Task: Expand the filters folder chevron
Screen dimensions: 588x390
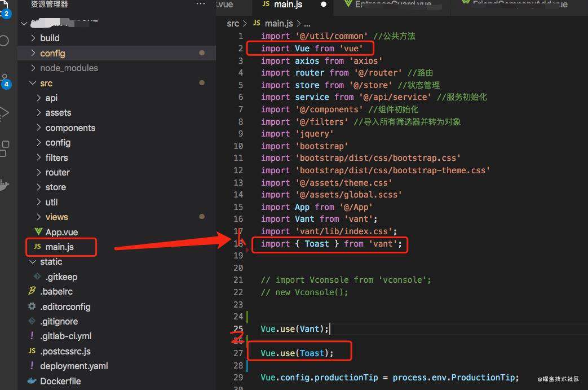Action: (39, 157)
